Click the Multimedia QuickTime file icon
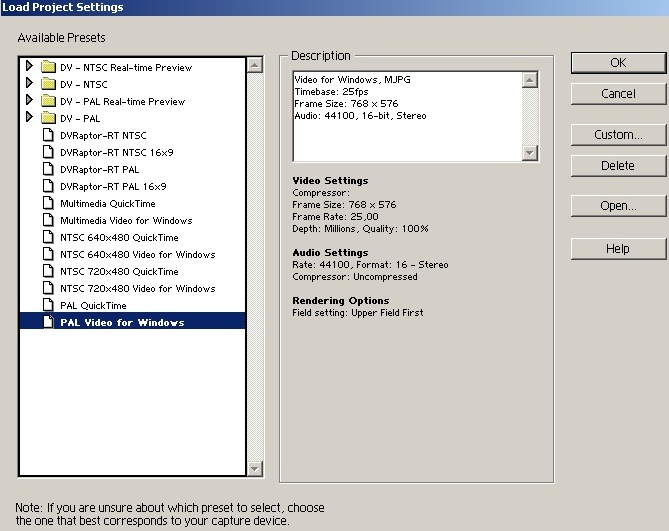This screenshot has width=669, height=531. tap(49, 203)
